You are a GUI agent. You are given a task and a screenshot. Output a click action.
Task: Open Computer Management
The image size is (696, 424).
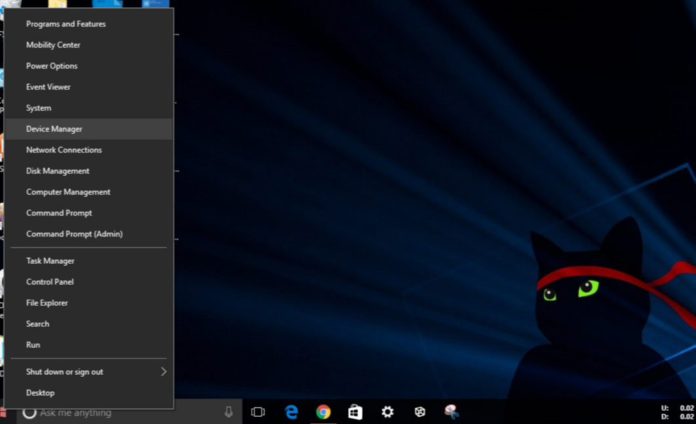(x=89, y=192)
